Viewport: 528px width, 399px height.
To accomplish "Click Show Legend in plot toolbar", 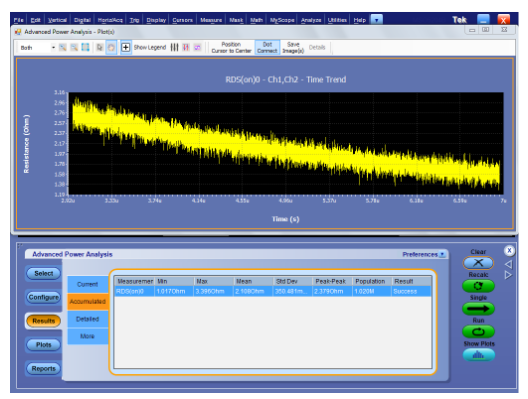I will point(150,47).
